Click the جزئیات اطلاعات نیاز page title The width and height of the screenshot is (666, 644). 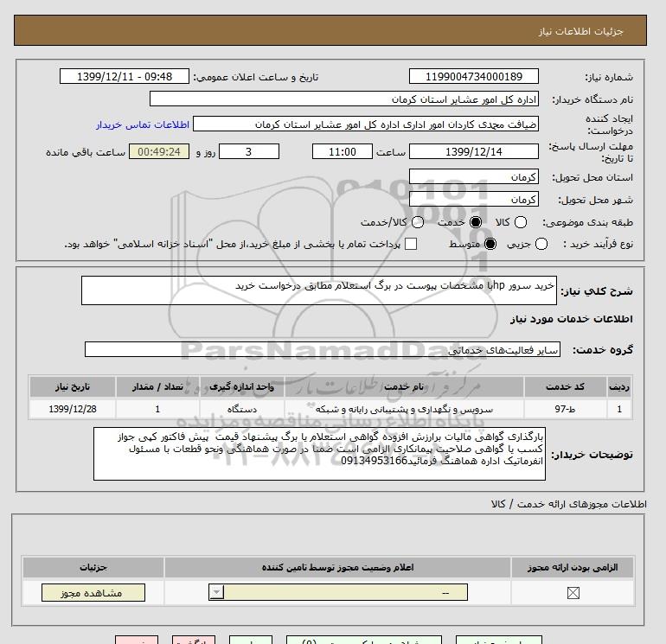click(x=580, y=31)
